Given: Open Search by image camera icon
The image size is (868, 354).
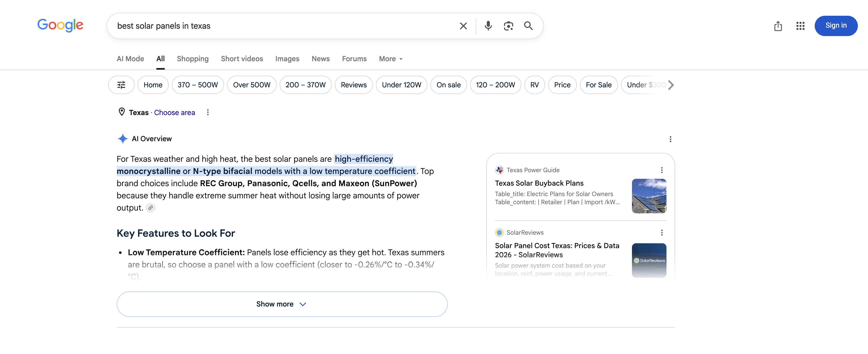Looking at the screenshot, I should click(x=508, y=26).
